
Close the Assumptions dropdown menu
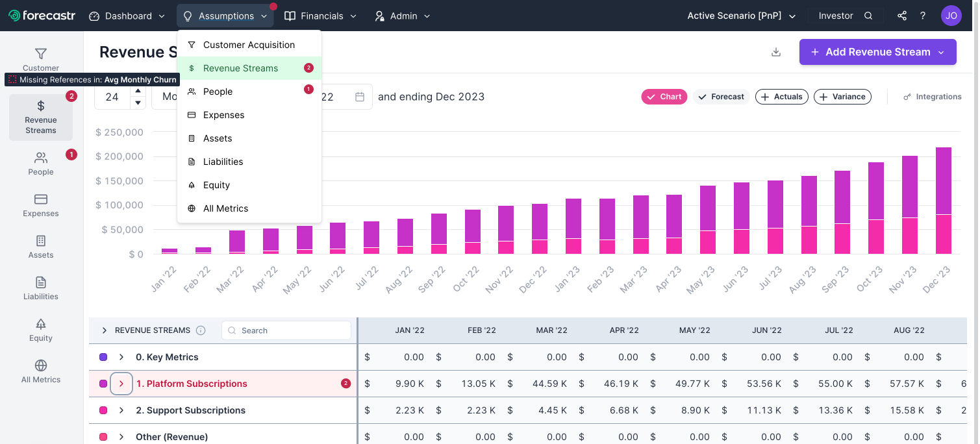pyautogui.click(x=225, y=16)
